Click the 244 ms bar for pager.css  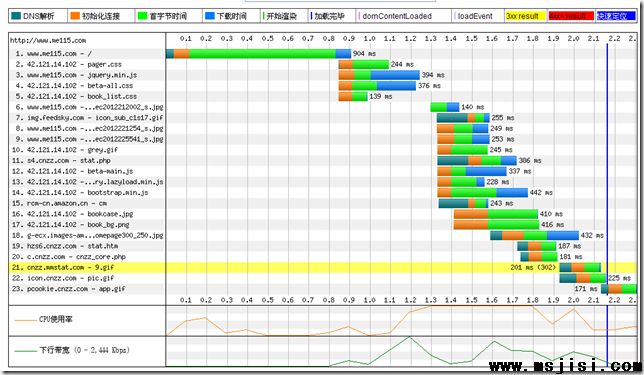point(363,64)
